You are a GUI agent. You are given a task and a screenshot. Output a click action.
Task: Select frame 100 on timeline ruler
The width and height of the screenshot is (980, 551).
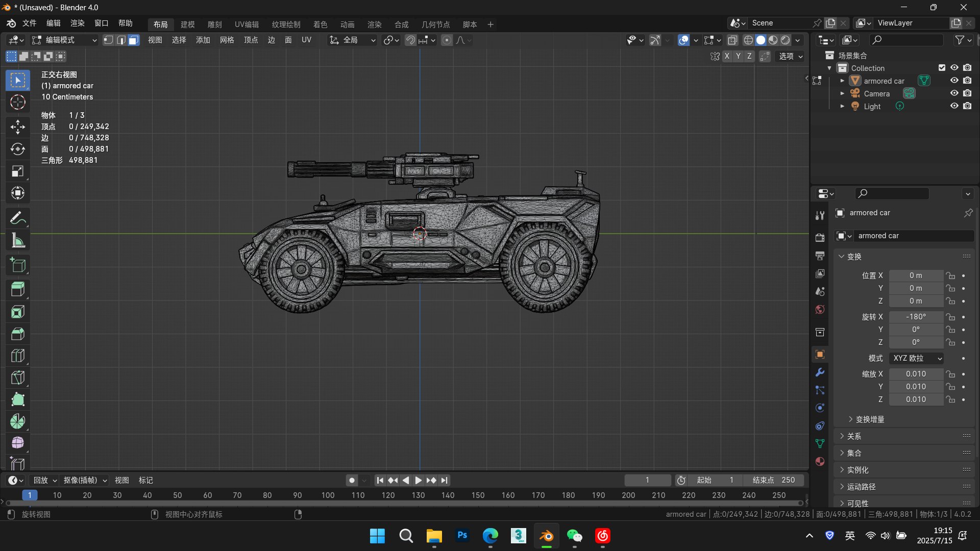[328, 495]
